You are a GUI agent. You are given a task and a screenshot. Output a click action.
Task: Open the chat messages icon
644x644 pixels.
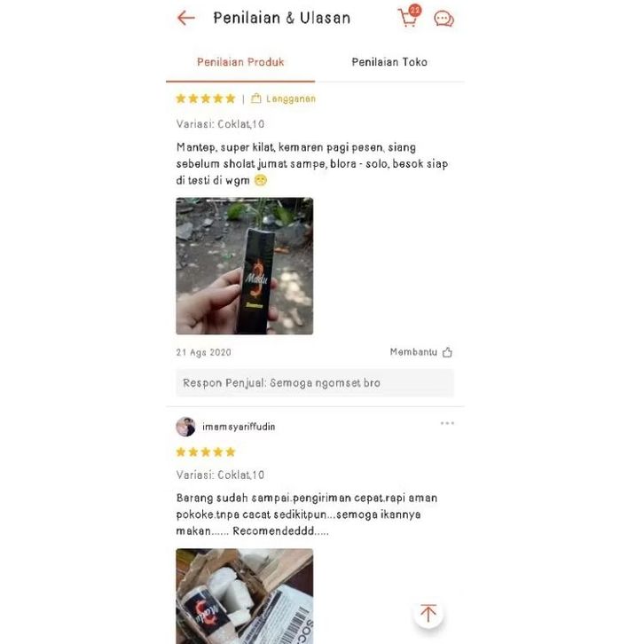[444, 19]
